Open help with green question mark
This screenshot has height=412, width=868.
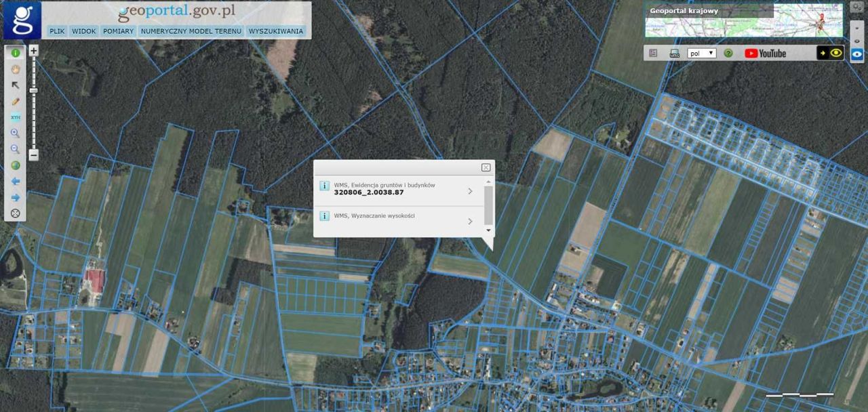point(728,53)
